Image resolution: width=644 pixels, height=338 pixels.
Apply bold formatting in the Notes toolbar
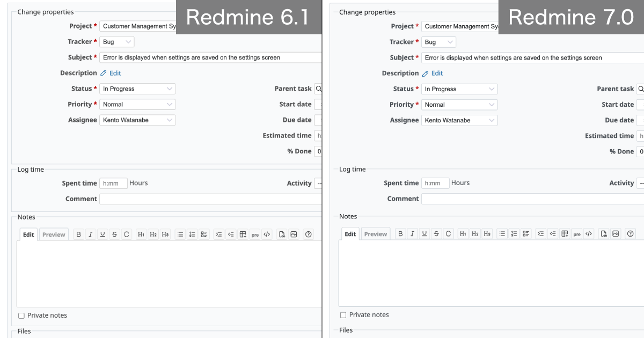78,234
